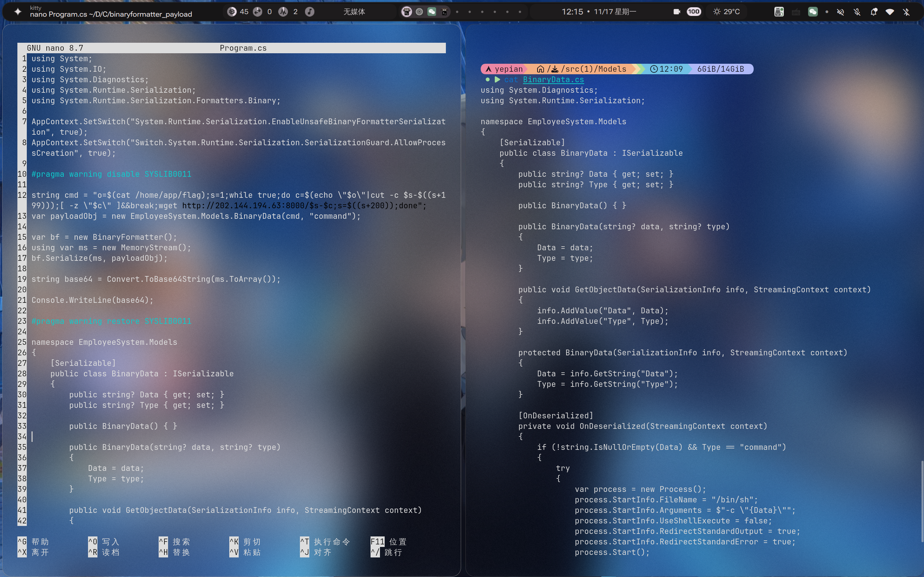The height and width of the screenshot is (577, 924).
Task: Switch to the active kitty workspace icon
Action: tap(407, 12)
